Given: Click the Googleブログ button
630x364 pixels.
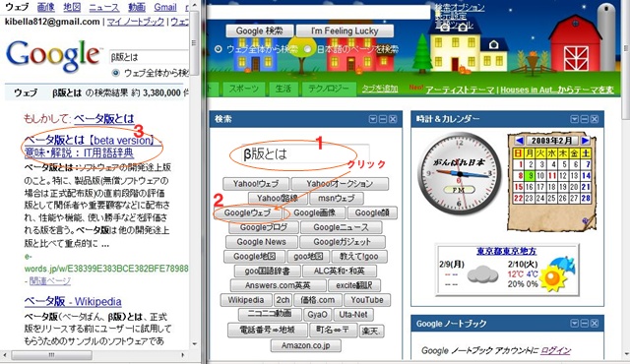Looking at the screenshot, I should (x=264, y=227).
